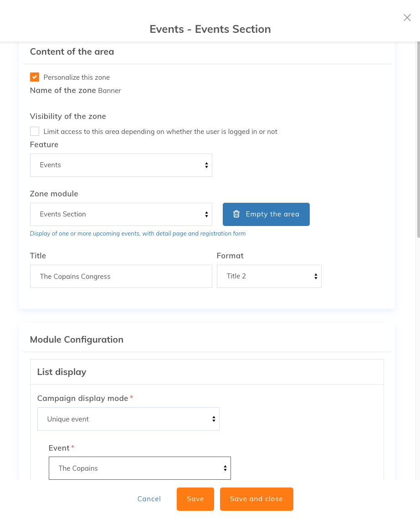Open the Event dropdown showing The Copains
420x529 pixels.
[x=140, y=468]
